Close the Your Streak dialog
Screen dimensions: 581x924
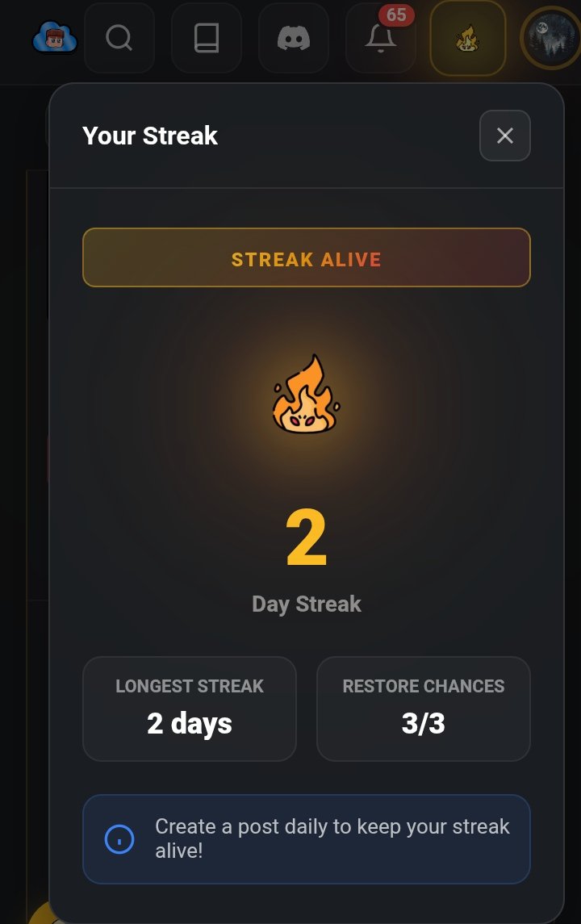(x=505, y=136)
